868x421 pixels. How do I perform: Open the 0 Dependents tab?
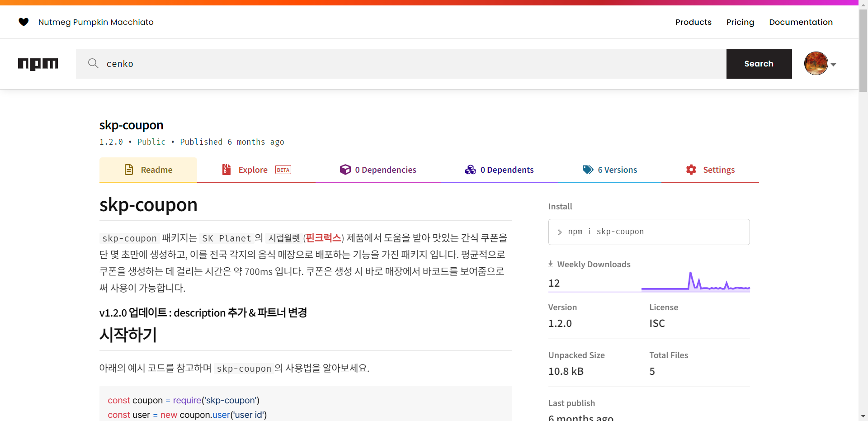506,170
